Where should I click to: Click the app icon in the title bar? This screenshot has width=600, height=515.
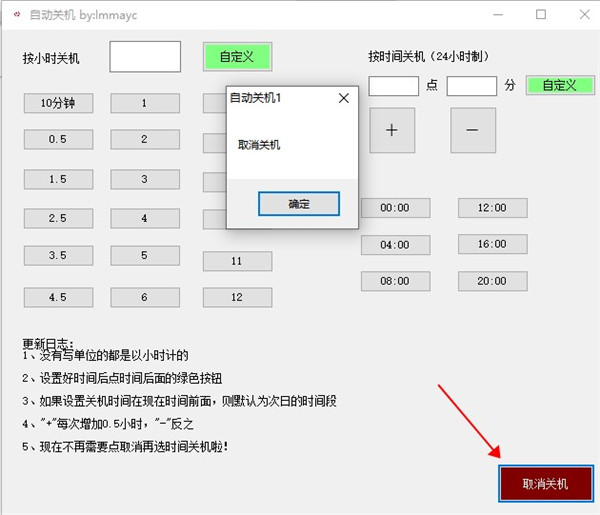[x=15, y=15]
